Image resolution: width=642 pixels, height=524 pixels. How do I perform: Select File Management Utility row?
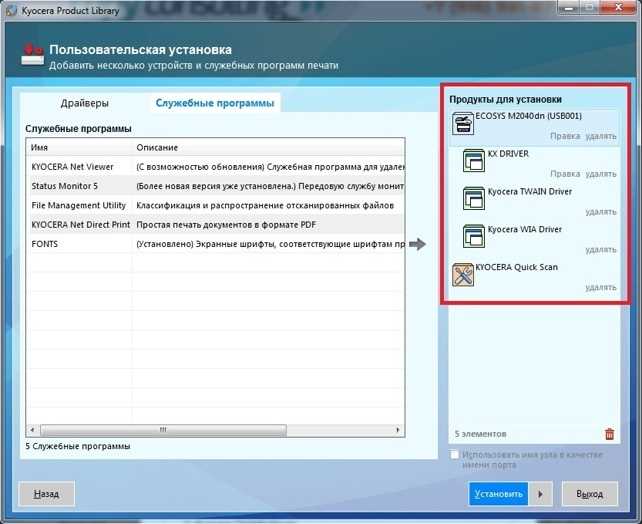[216, 206]
